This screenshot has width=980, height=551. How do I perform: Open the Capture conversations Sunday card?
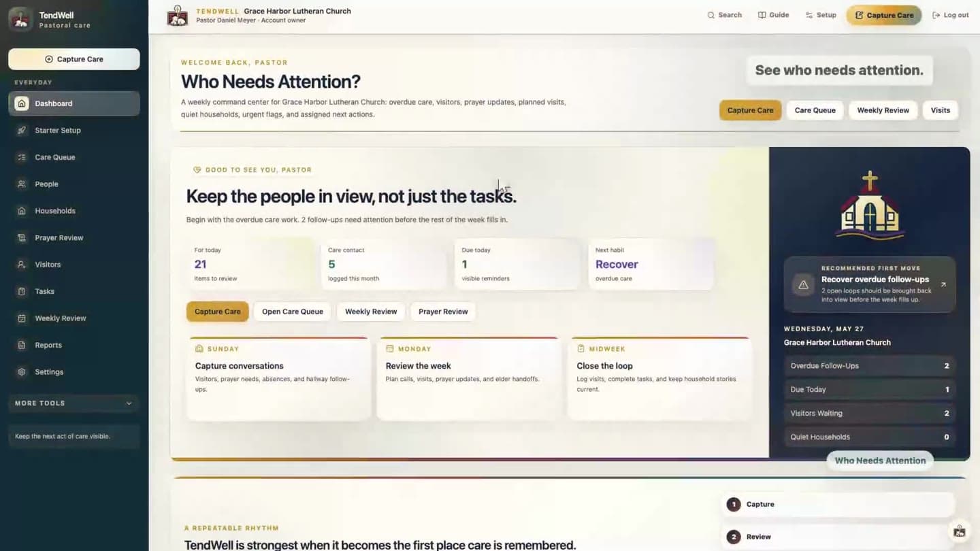tap(278, 378)
